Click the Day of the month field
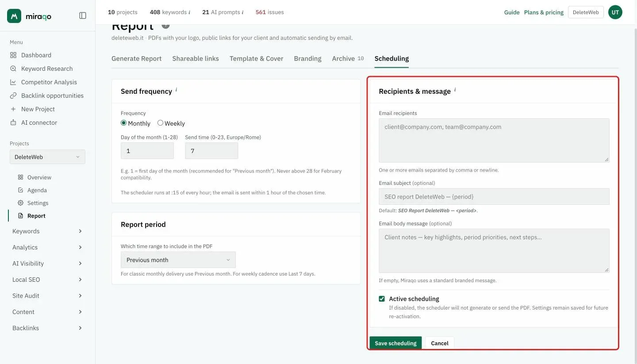This screenshot has height=364, width=637. point(147,151)
